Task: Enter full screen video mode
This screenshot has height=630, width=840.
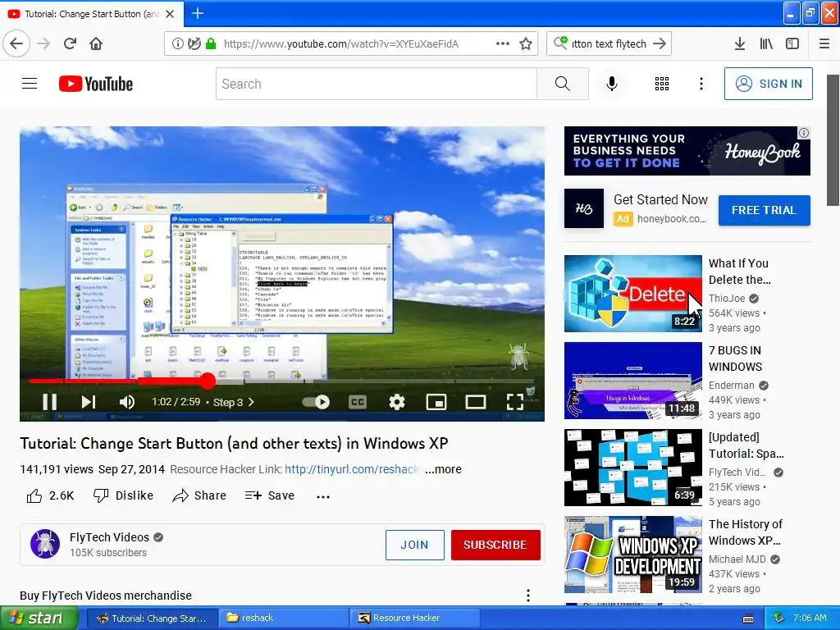Action: point(515,402)
